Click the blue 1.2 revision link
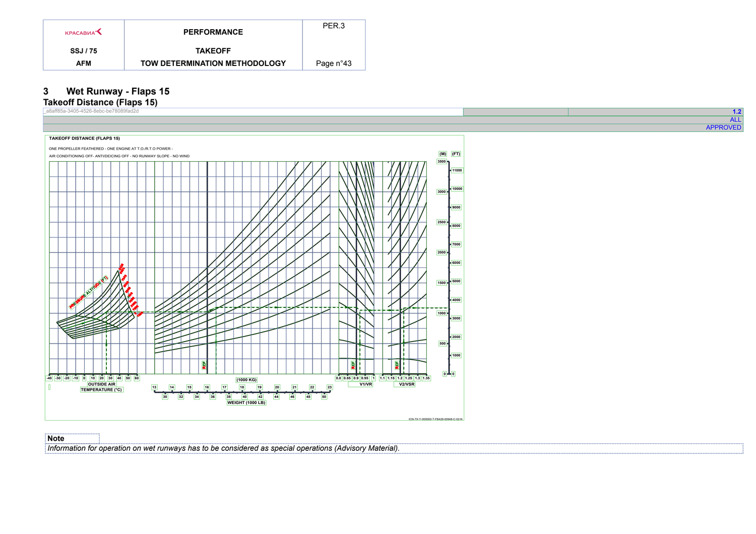The image size is (756, 534). pos(737,112)
